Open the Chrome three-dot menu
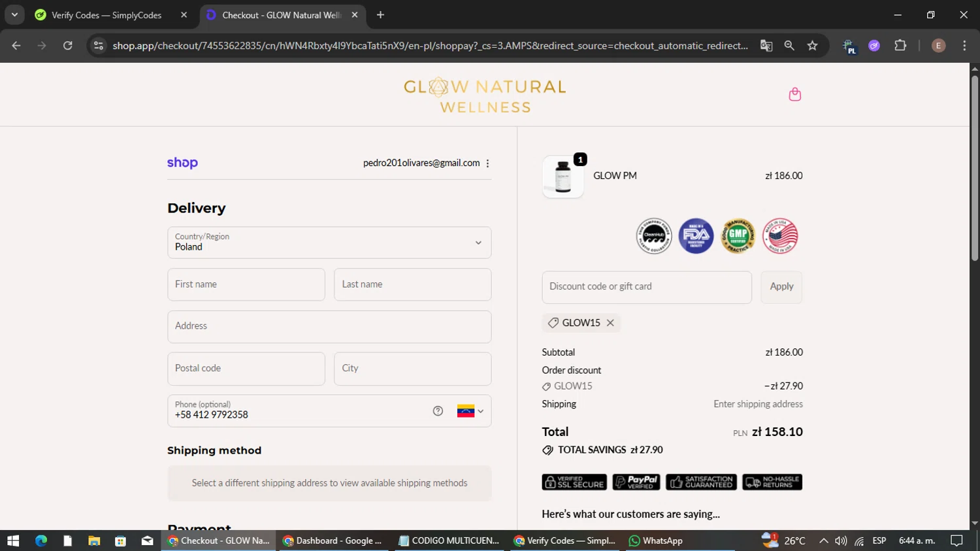Image resolution: width=980 pixels, height=551 pixels. pos(964,46)
